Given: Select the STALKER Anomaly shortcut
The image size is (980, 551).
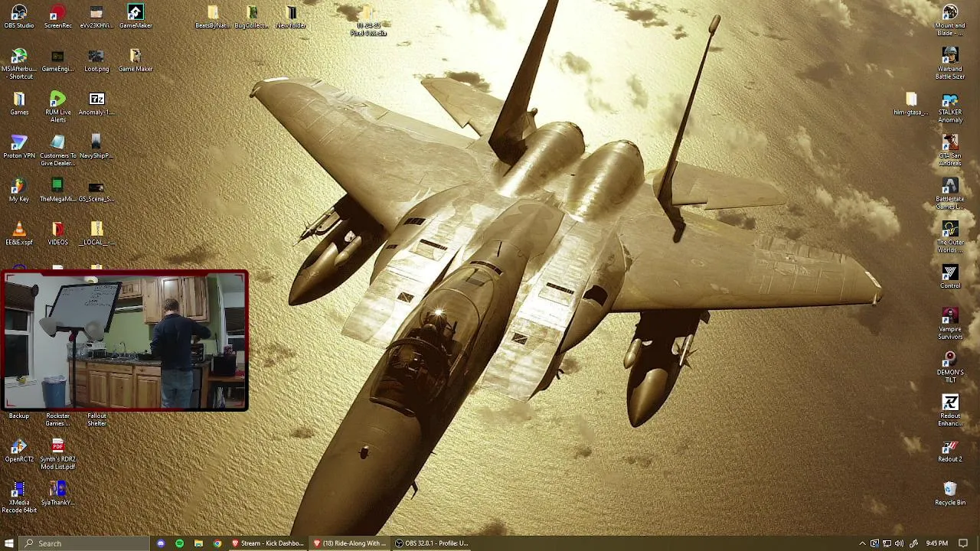Looking at the screenshot, I should click(950, 107).
